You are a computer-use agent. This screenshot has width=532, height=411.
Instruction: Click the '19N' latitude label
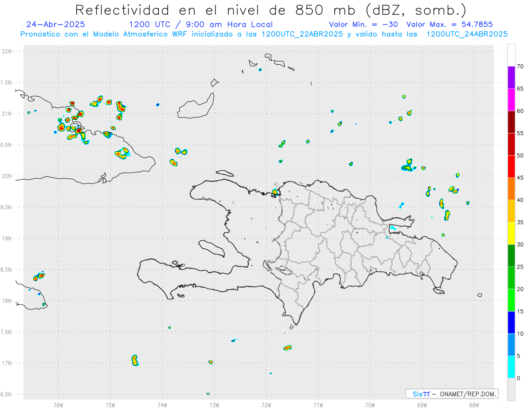[x=7, y=238]
